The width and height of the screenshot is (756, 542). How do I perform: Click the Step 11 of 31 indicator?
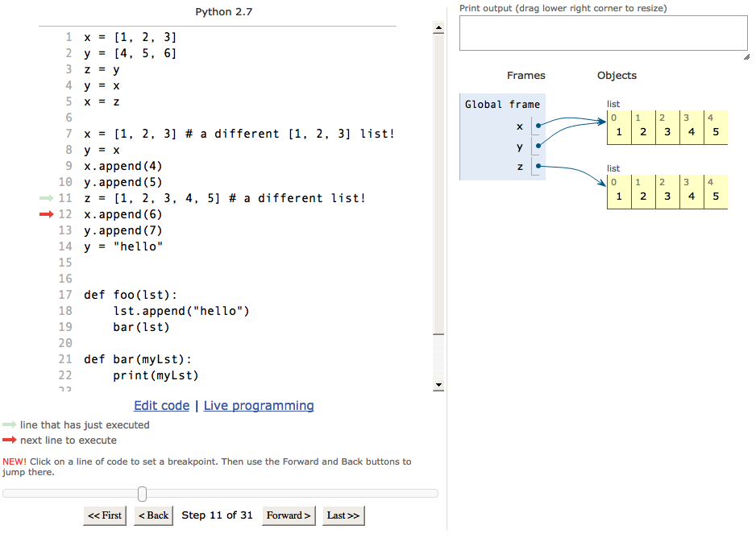(217, 515)
